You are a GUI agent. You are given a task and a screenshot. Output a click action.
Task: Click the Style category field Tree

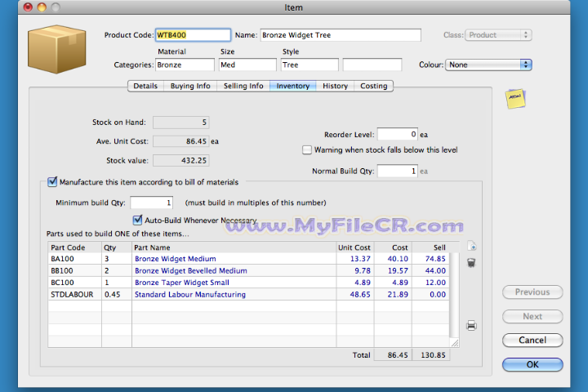(x=310, y=65)
